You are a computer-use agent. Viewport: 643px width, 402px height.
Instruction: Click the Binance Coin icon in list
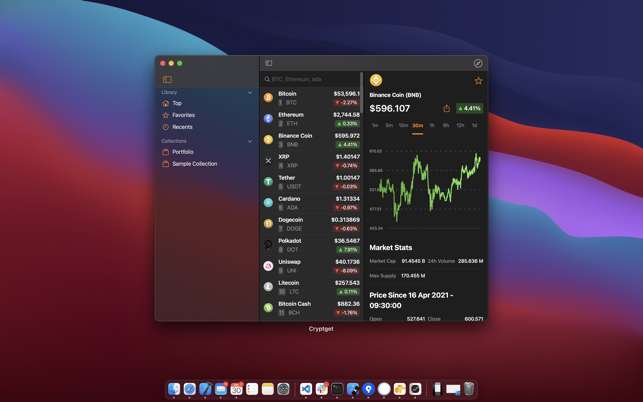[268, 139]
